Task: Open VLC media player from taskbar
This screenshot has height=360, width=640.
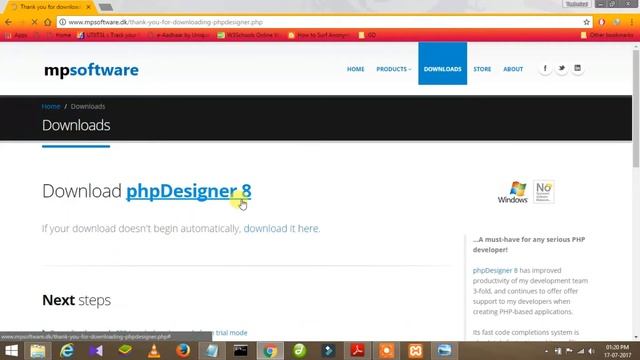Action: click(154, 351)
